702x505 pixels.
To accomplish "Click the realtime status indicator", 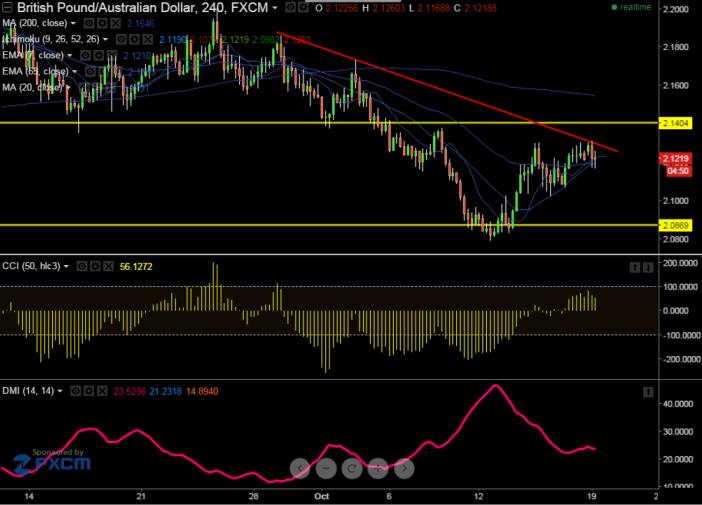I will [x=631, y=7].
